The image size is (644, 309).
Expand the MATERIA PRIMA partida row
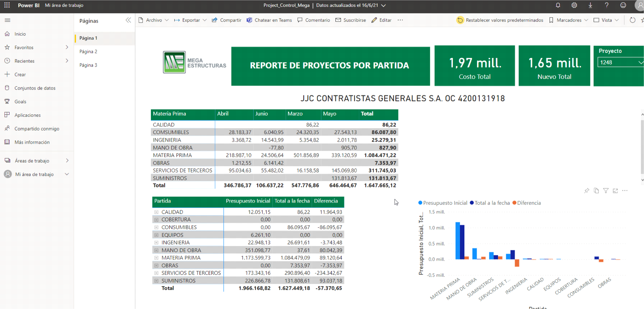(156, 258)
